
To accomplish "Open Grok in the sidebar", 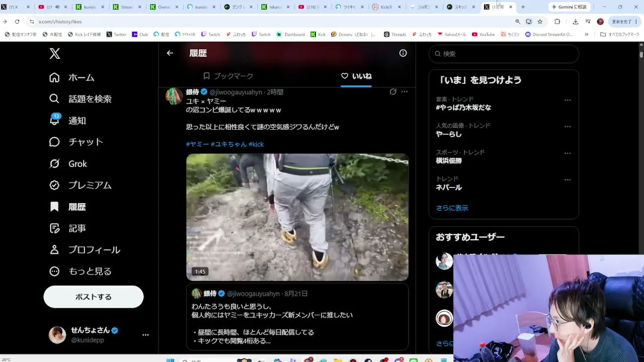I will [x=68, y=163].
